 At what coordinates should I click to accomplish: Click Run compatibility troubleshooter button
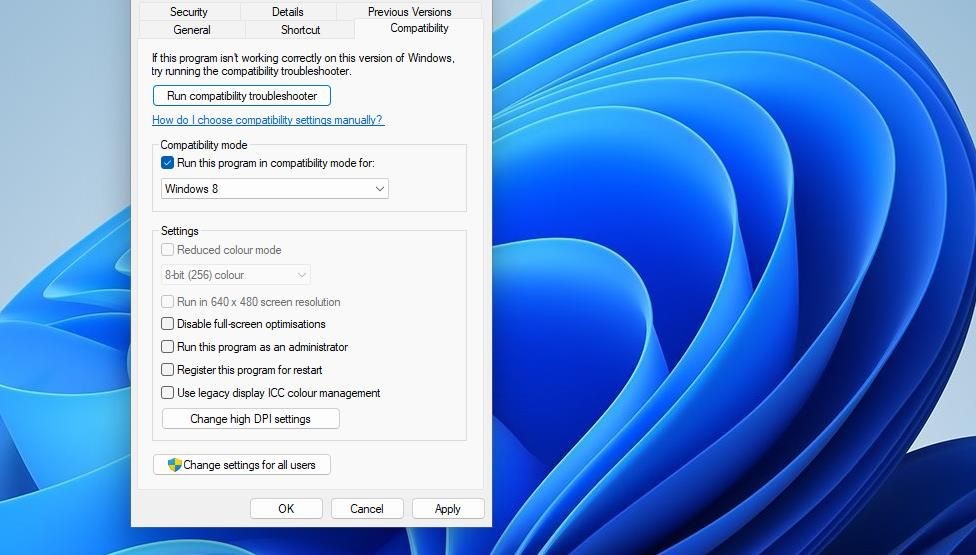(242, 96)
